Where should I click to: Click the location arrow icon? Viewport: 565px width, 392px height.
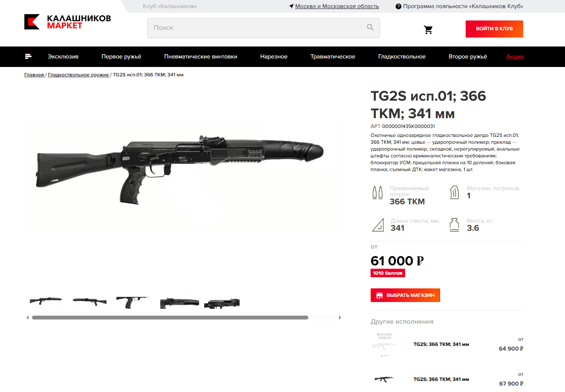[291, 6]
